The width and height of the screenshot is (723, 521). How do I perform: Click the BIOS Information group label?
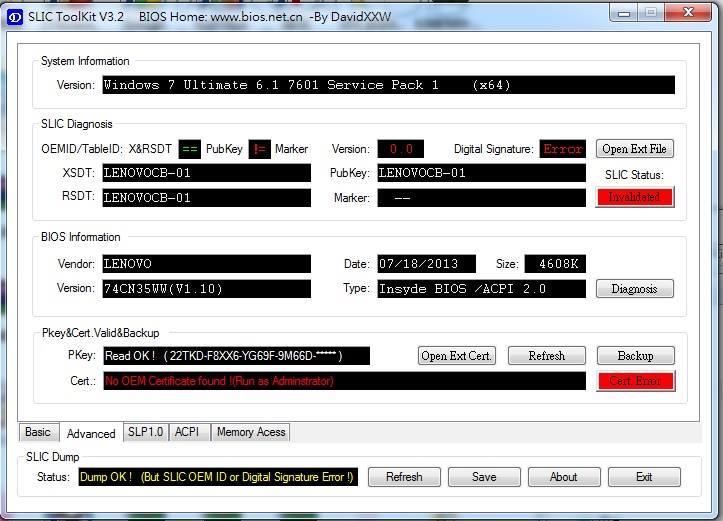tap(81, 237)
